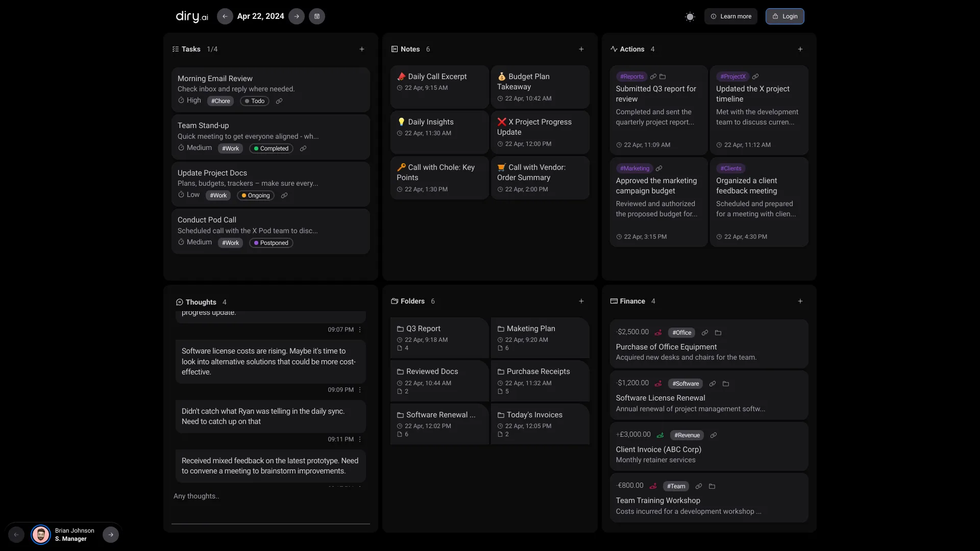Open link icon on Morning Email Review

(x=279, y=101)
